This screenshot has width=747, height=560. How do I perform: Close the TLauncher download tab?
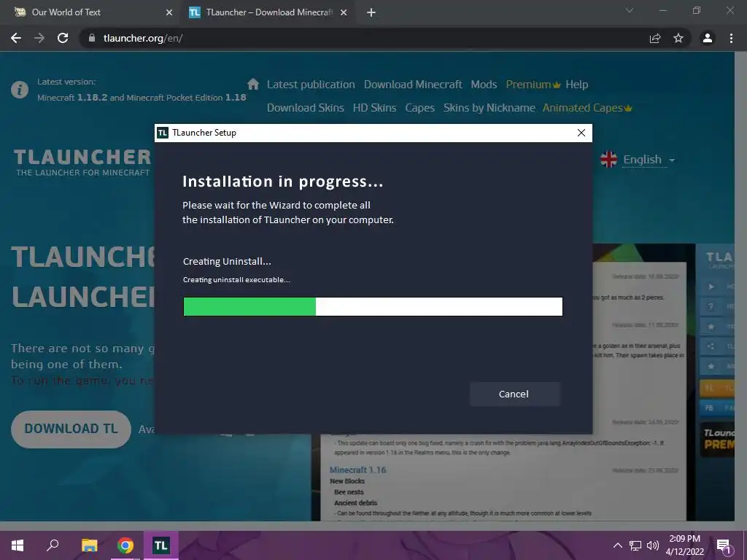(344, 12)
